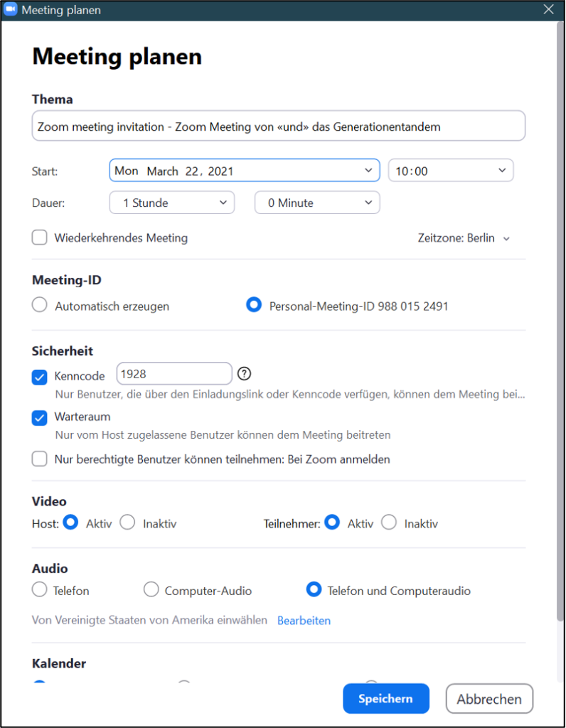Click the Zoom camera icon in title bar
Screen dimensions: 566x728
(10, 10)
